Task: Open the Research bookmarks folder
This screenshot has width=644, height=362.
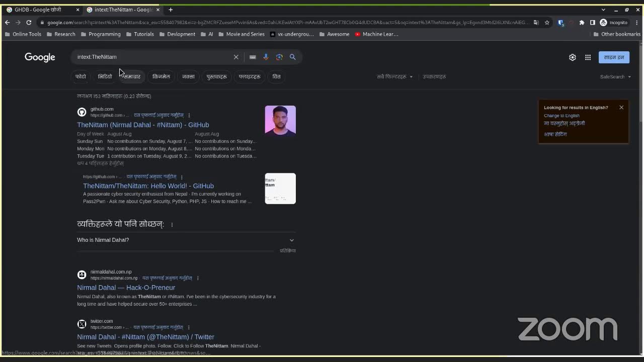Action: 61,34
